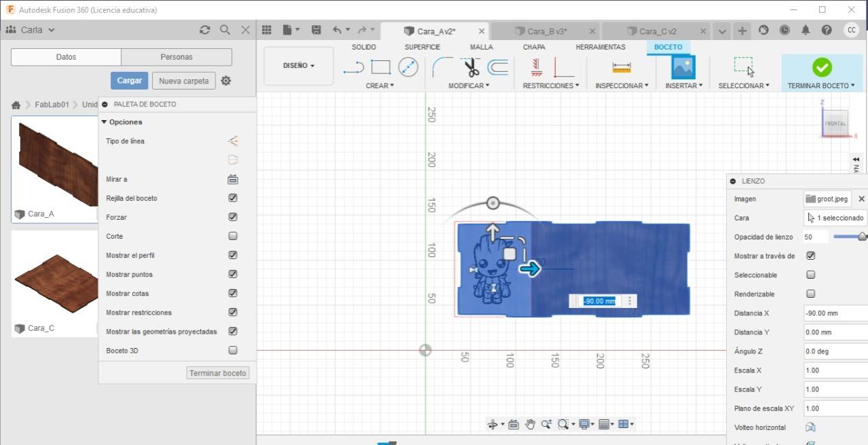Expand the INSERTAR menu
Screen dimensions: 868x445
click(683, 85)
